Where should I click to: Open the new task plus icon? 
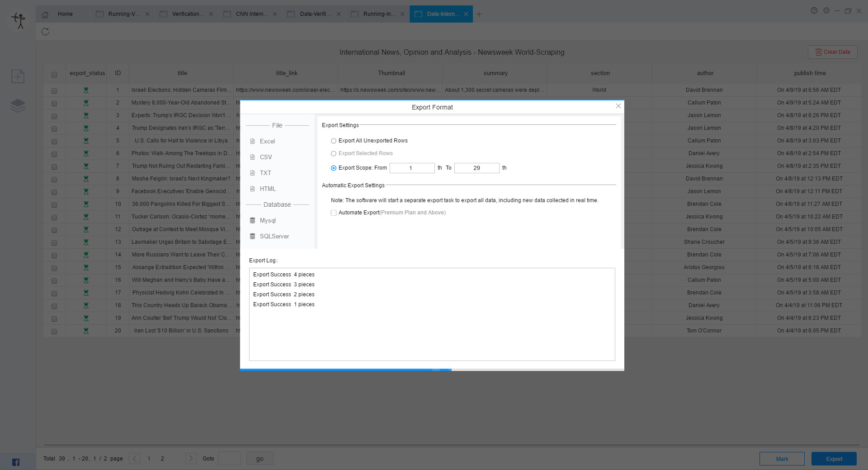[x=18, y=76]
